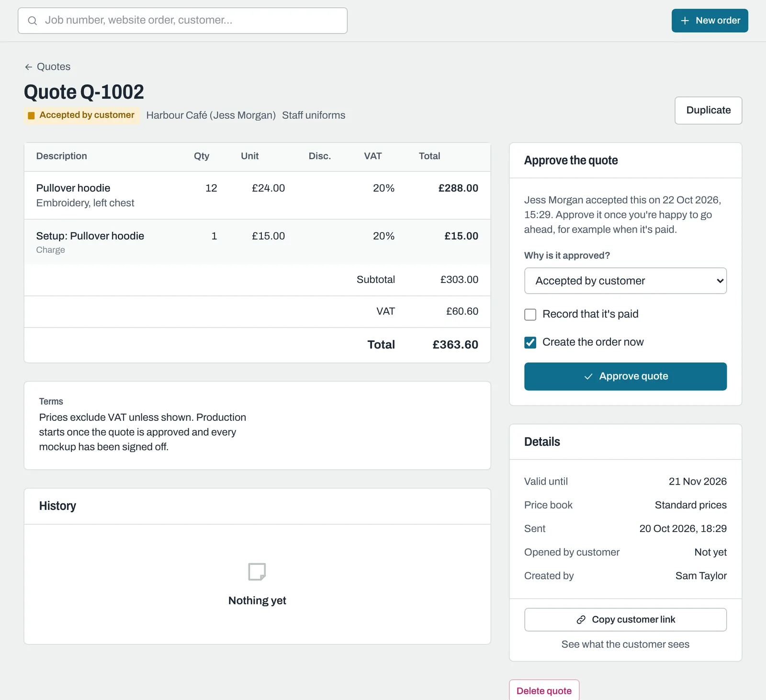The width and height of the screenshot is (766, 700).
Task: Click the empty note icon in History
Action: point(257,572)
